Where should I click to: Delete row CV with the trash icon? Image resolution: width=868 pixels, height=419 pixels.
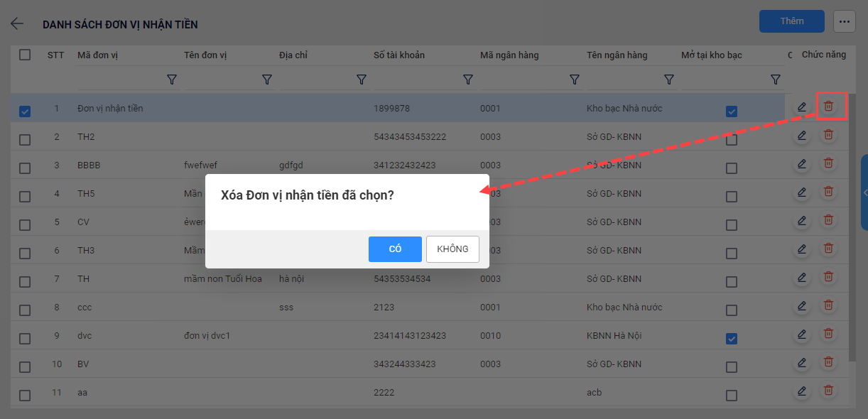[x=828, y=220]
